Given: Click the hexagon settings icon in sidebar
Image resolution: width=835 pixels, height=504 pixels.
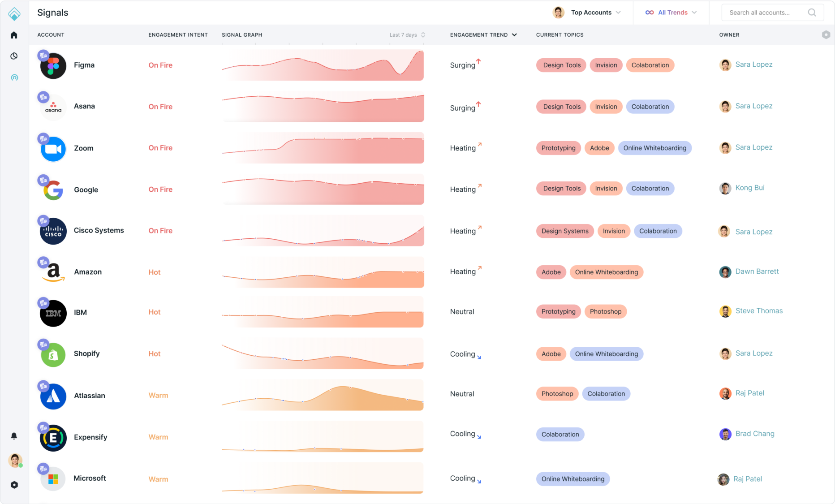Looking at the screenshot, I should pos(14,485).
